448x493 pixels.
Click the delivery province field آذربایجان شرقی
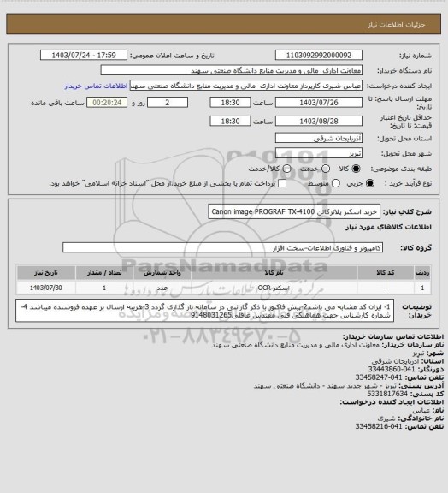coord(319,138)
